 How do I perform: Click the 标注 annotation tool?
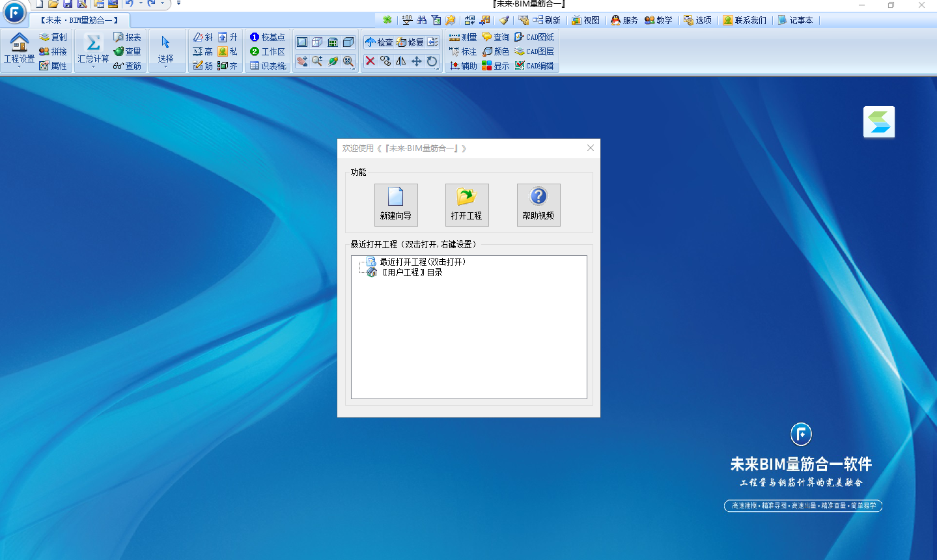[x=463, y=51]
